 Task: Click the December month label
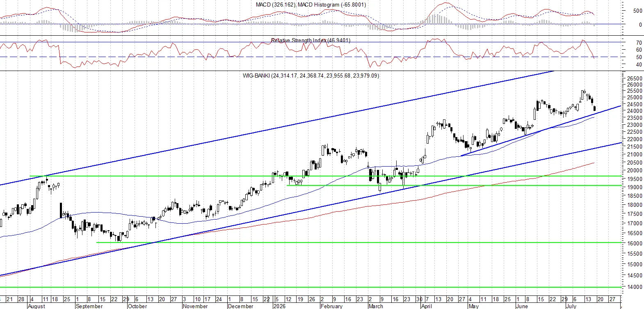pos(240,306)
